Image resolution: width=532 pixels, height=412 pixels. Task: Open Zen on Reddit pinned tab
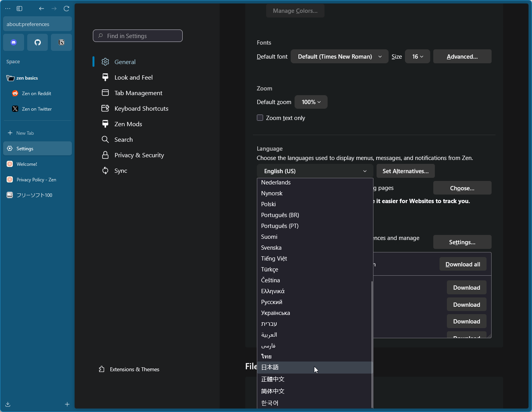tap(37, 94)
